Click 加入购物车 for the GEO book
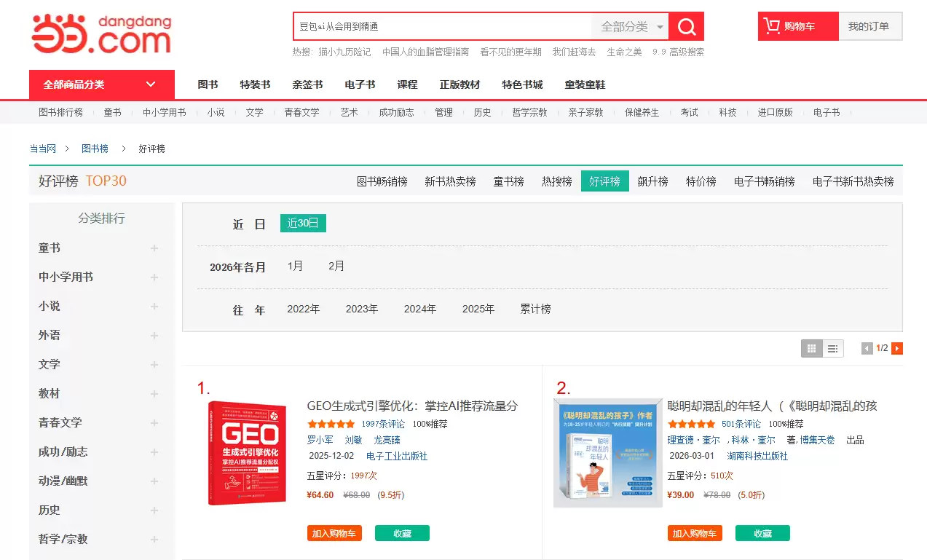This screenshot has height=560, width=927. tap(334, 532)
